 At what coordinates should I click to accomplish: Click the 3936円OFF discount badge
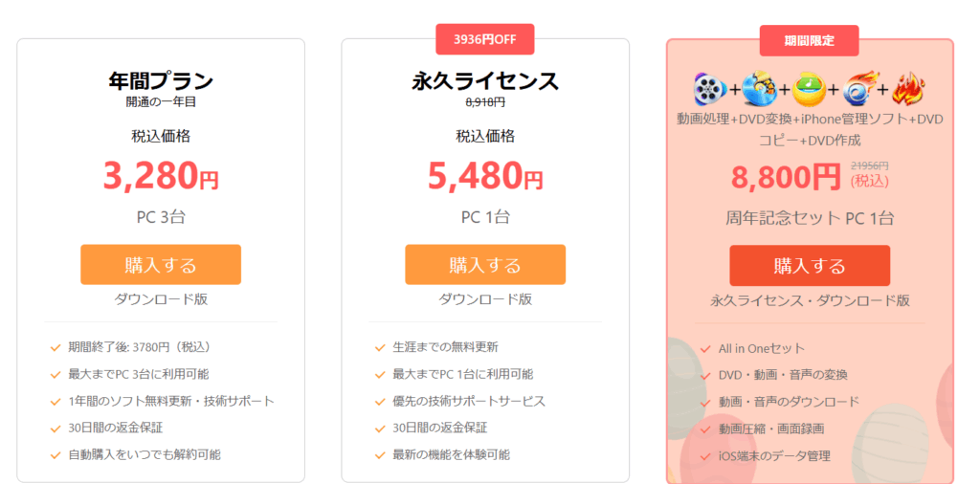(x=485, y=39)
